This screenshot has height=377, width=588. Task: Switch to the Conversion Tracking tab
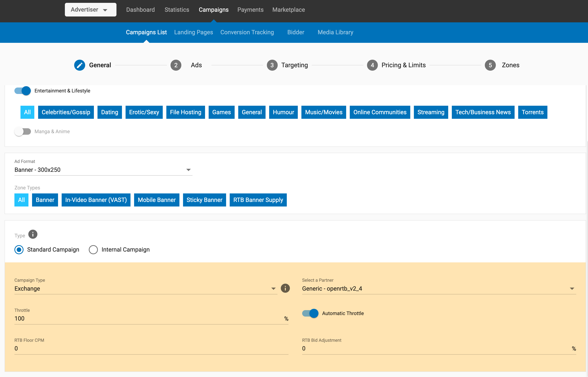247,32
